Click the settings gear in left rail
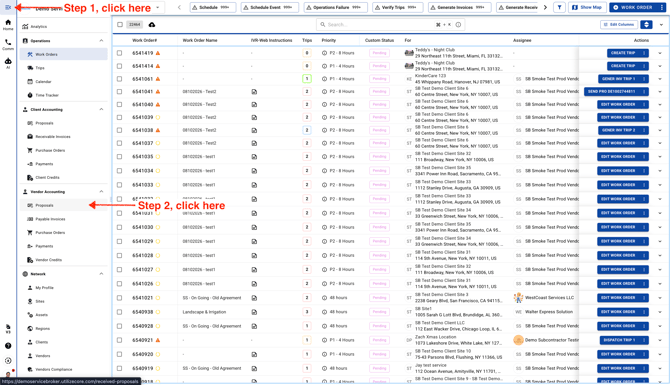This screenshot has width=670, height=385. click(8, 361)
